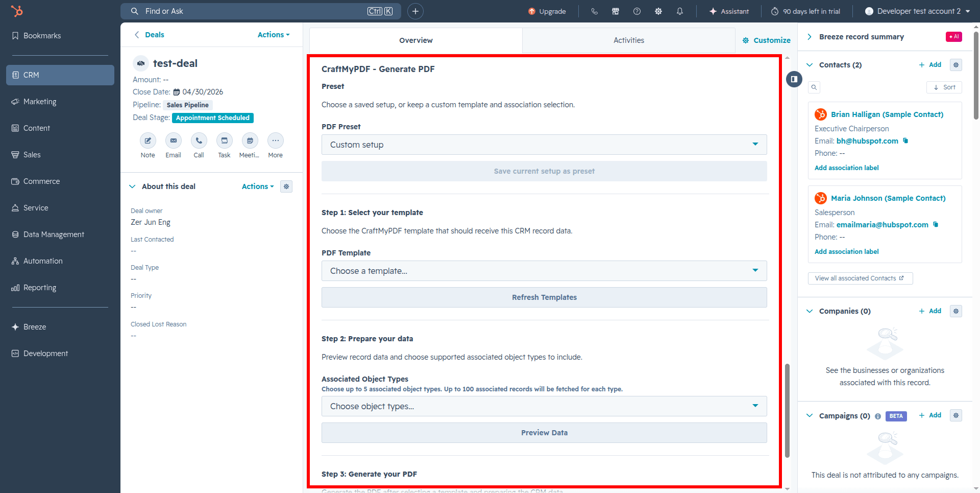Open the calling phone icon in top bar

[595, 11]
